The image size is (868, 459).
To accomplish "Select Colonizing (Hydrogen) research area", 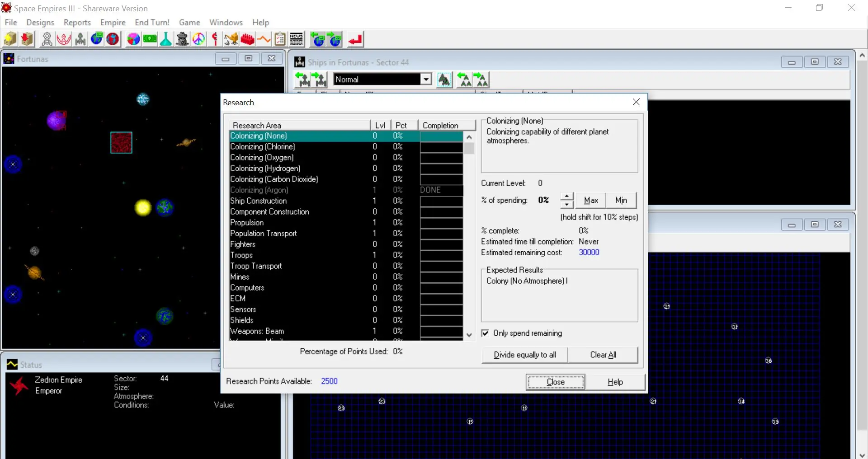I will click(346, 169).
